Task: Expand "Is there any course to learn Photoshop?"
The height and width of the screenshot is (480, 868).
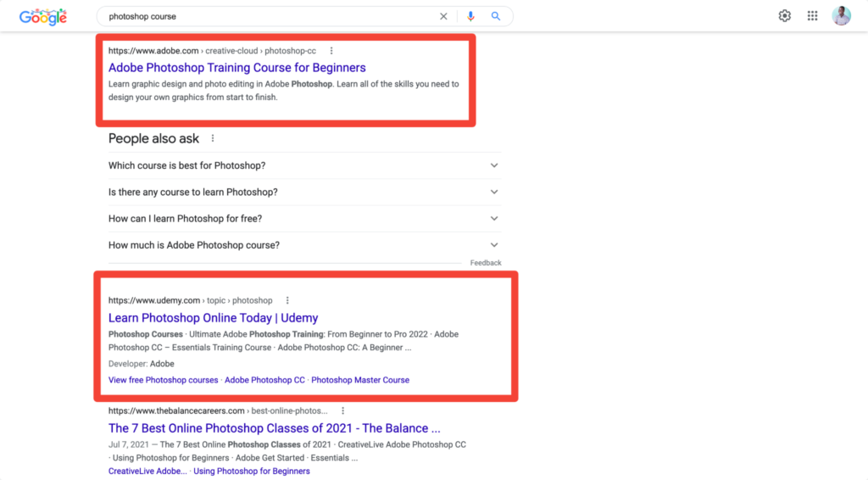Action: pyautogui.click(x=494, y=192)
